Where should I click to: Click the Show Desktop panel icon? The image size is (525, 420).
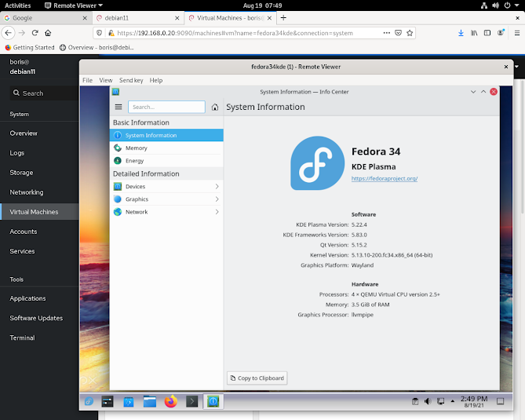point(500,401)
